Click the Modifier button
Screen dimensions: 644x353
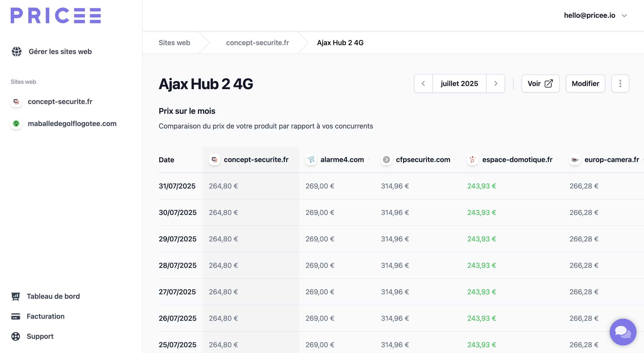click(585, 84)
